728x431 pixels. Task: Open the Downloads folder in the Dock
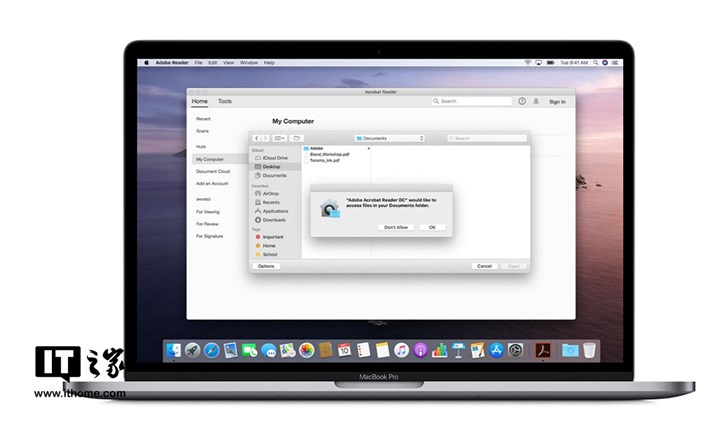(570, 350)
